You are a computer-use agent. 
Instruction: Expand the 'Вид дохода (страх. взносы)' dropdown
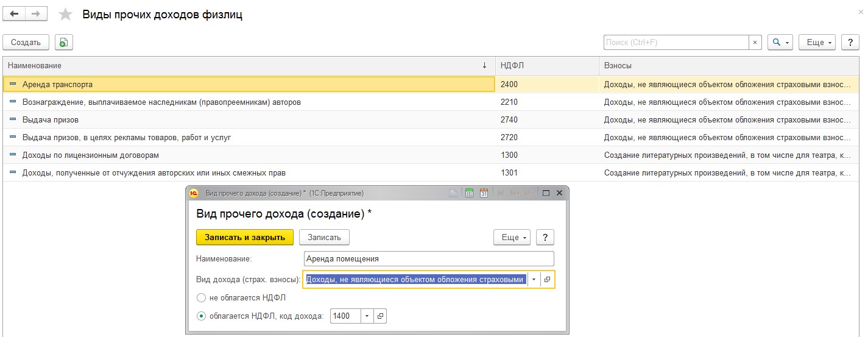pos(534,279)
